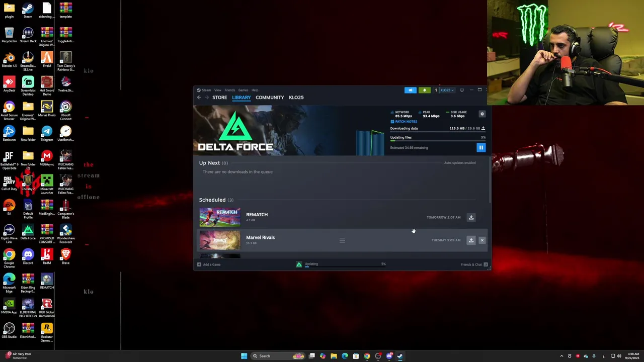
Task: Select the Battle.net desktop icon
Action: click(9, 134)
